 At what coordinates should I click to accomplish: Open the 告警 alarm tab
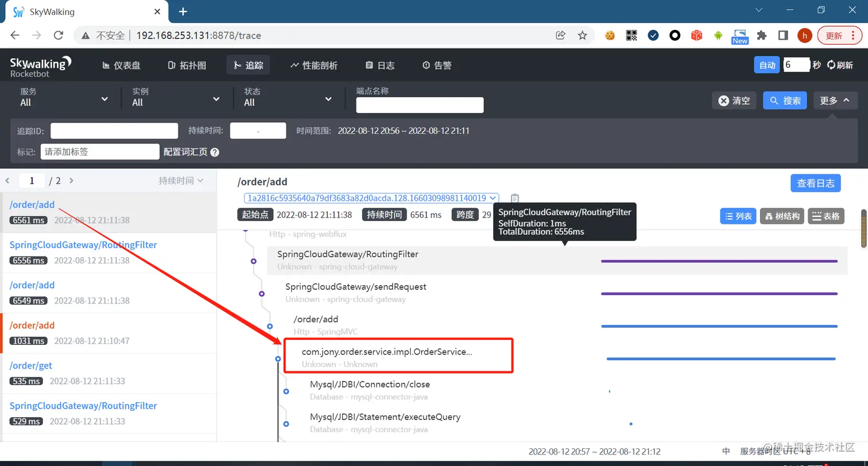[437, 65]
